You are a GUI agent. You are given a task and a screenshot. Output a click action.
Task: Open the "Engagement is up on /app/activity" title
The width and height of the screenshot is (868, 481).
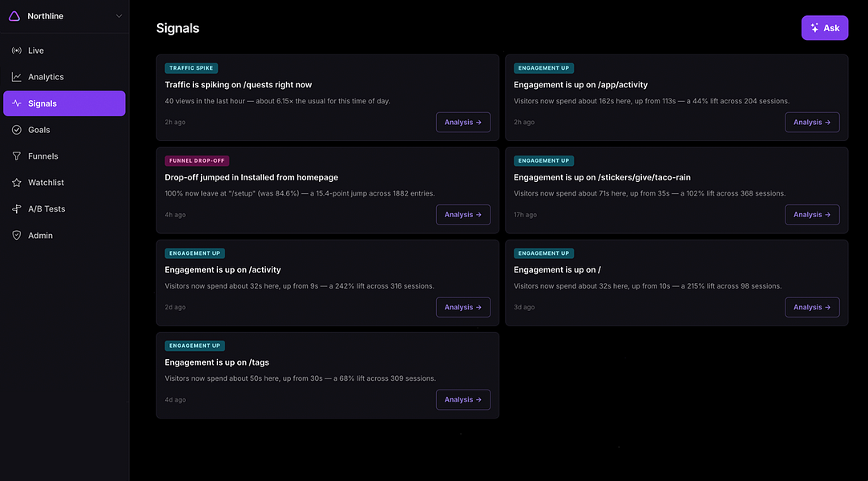click(x=580, y=85)
